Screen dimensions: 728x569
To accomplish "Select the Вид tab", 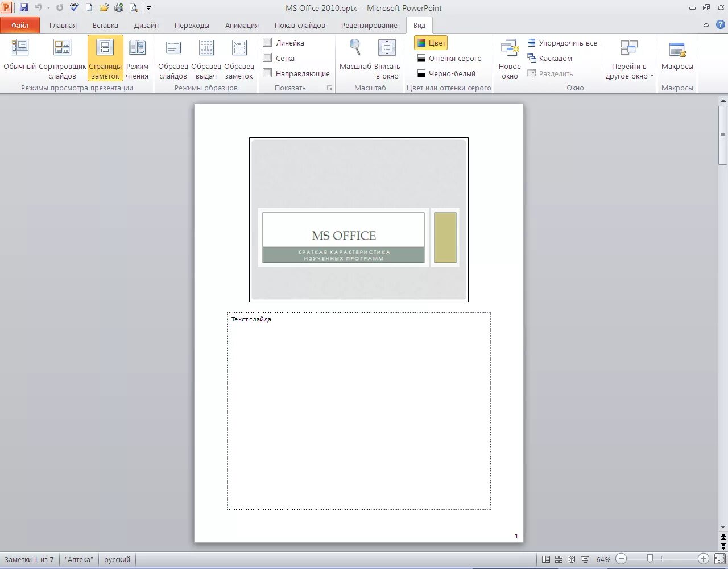I will coord(419,25).
